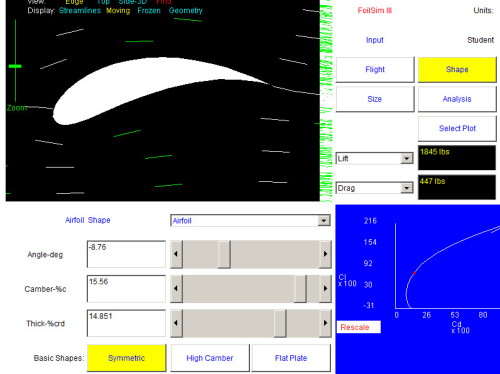Screen dimensions: 500x374
Task: Click the Student label
Action: click(x=480, y=40)
